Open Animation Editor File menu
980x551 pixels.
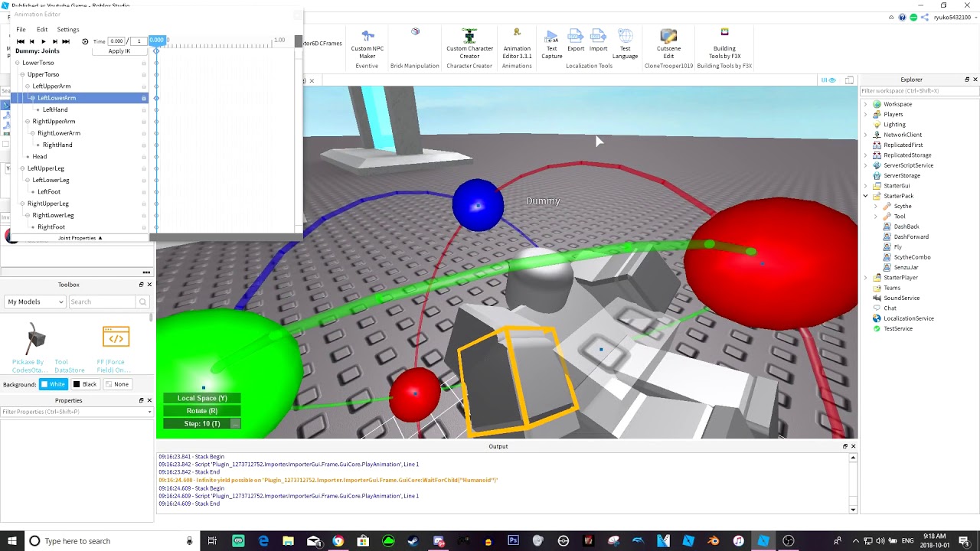point(21,29)
